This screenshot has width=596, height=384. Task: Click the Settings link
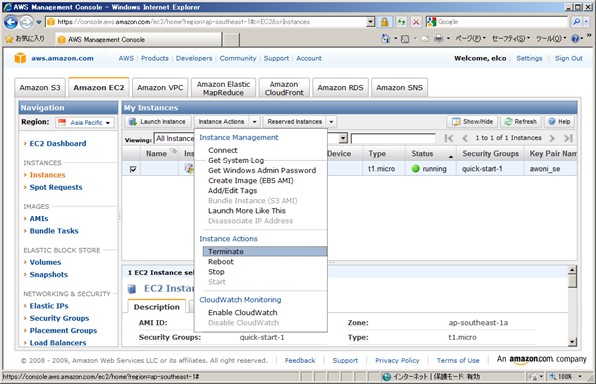[x=529, y=58]
